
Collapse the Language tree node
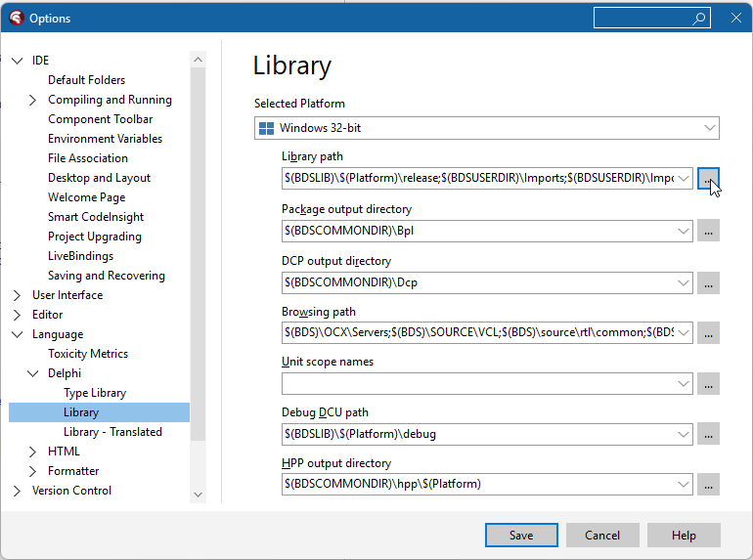[x=18, y=334]
